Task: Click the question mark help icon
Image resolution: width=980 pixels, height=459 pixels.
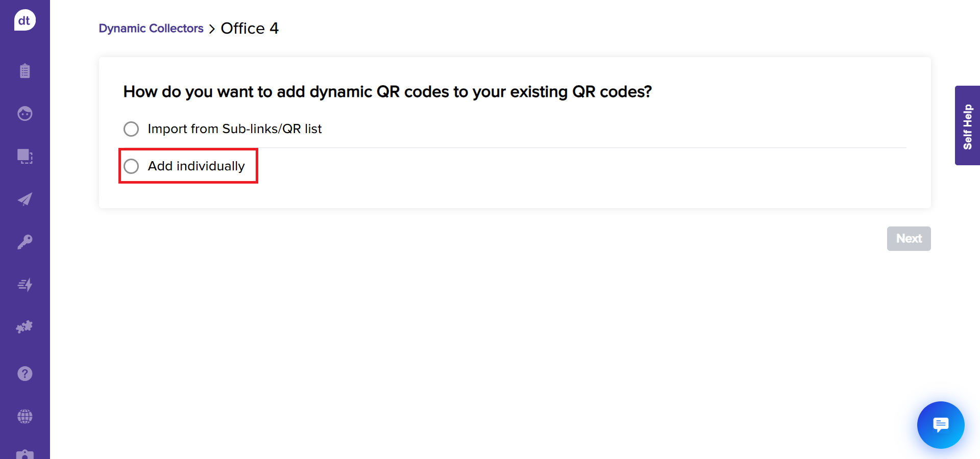Action: coord(24,374)
